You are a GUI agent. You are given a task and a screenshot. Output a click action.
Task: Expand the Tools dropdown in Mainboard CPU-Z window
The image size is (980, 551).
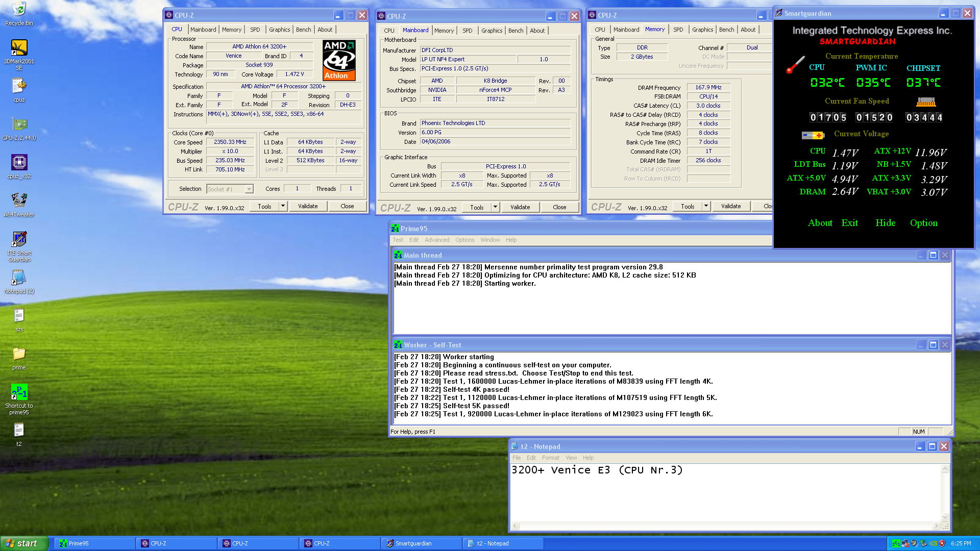495,207
